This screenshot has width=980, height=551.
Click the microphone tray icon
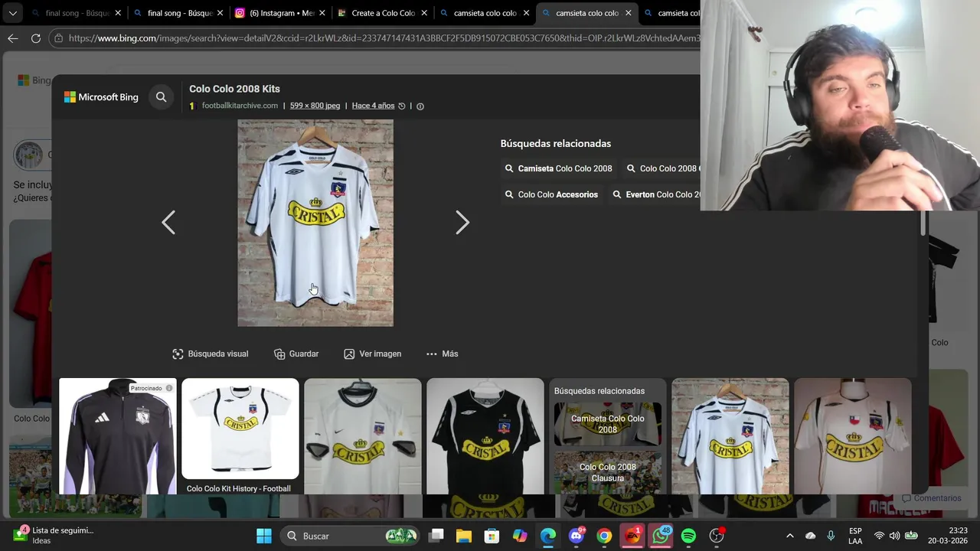pos(831,536)
